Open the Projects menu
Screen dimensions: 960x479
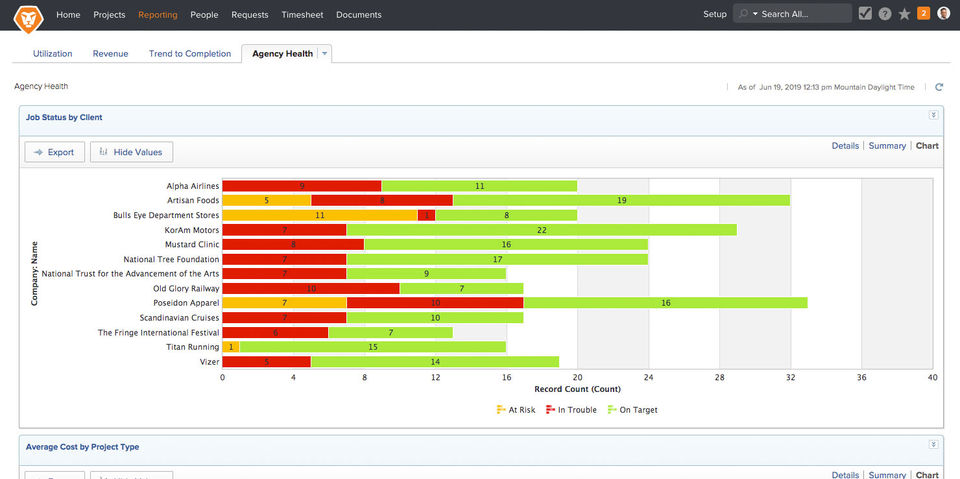[110, 15]
